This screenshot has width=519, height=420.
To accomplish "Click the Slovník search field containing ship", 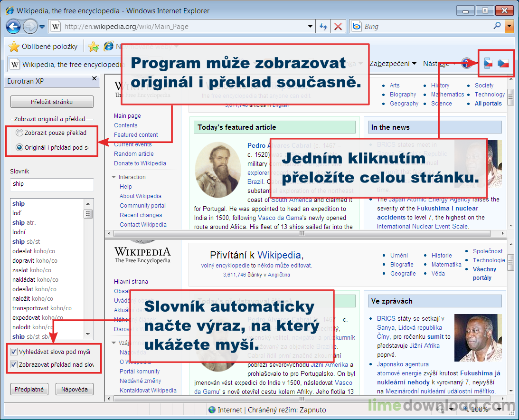I will [x=51, y=184].
